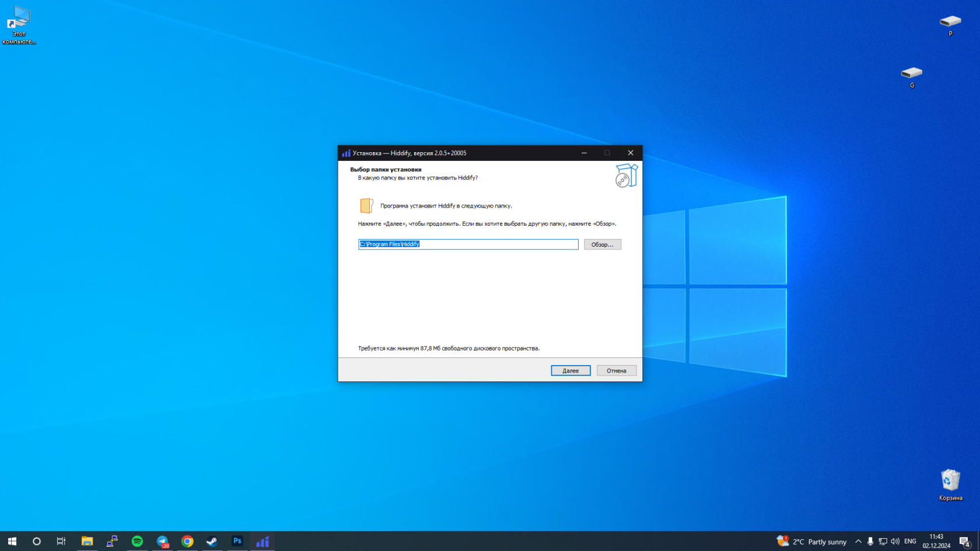The width and height of the screenshot is (980, 551).
Task: Open File Explorer from taskbar
Action: pyautogui.click(x=87, y=541)
